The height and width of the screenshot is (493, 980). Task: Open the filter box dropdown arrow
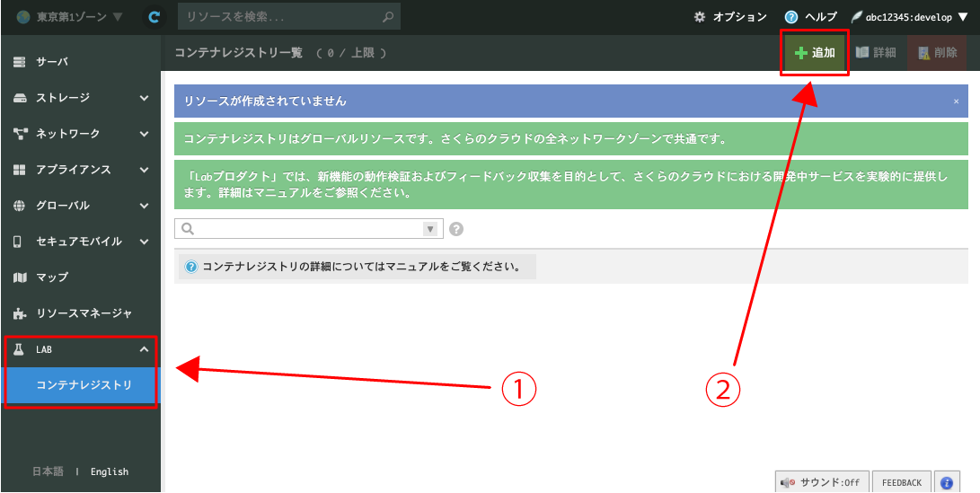point(430,229)
